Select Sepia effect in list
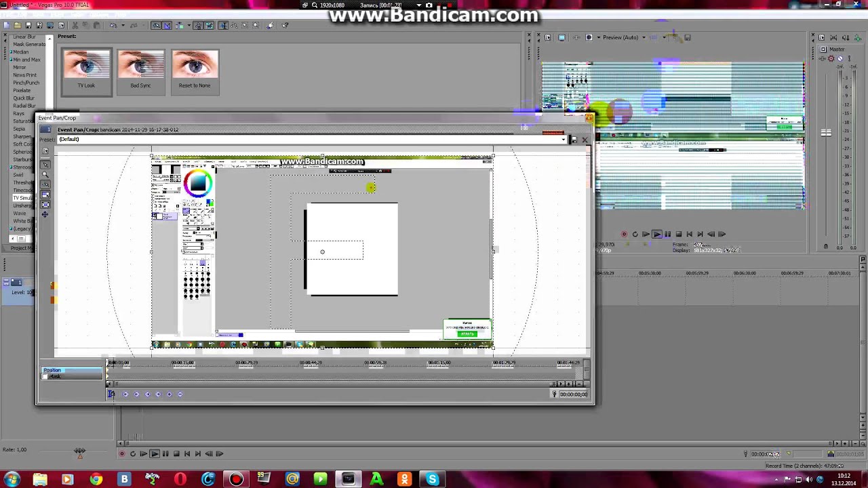 (19, 129)
